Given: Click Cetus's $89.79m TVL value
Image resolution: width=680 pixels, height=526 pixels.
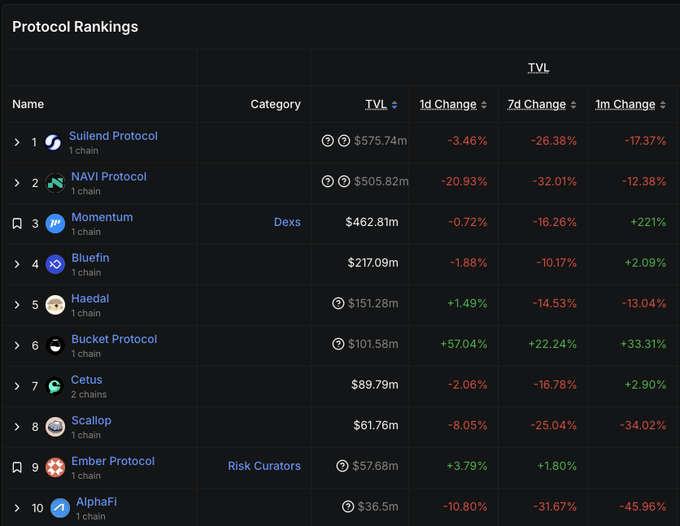Looking at the screenshot, I should click(x=375, y=385).
